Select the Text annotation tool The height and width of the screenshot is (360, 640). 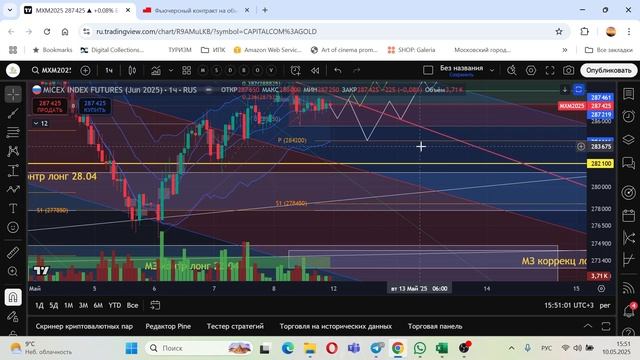point(13,208)
